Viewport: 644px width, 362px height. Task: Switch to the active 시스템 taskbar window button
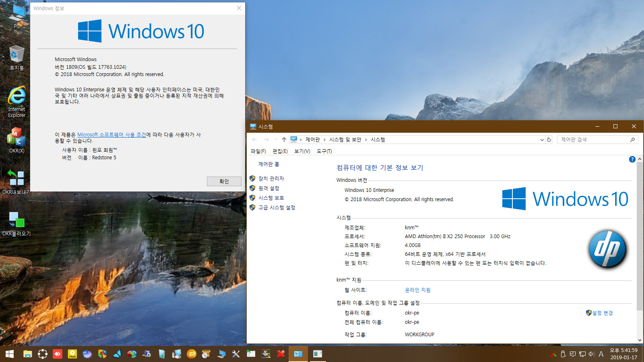298,354
